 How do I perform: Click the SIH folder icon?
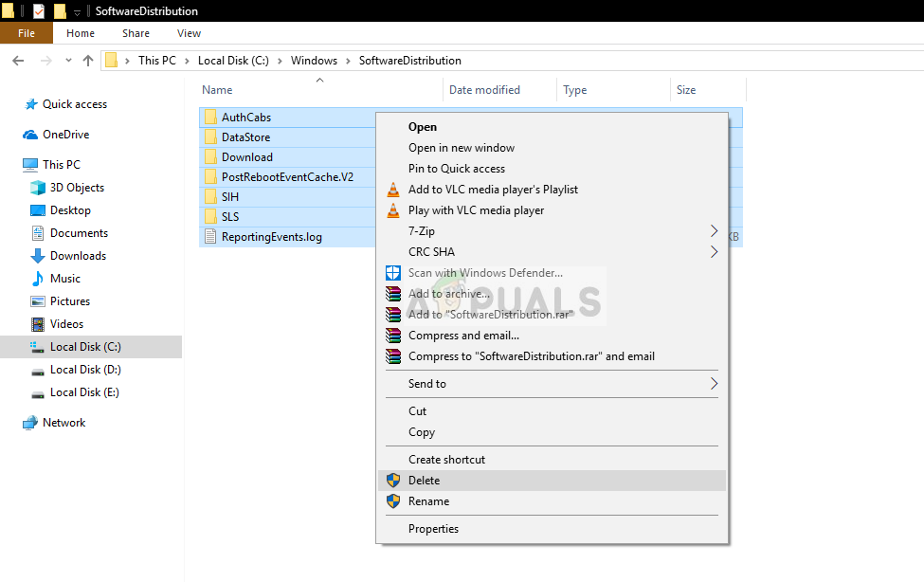[210, 197]
